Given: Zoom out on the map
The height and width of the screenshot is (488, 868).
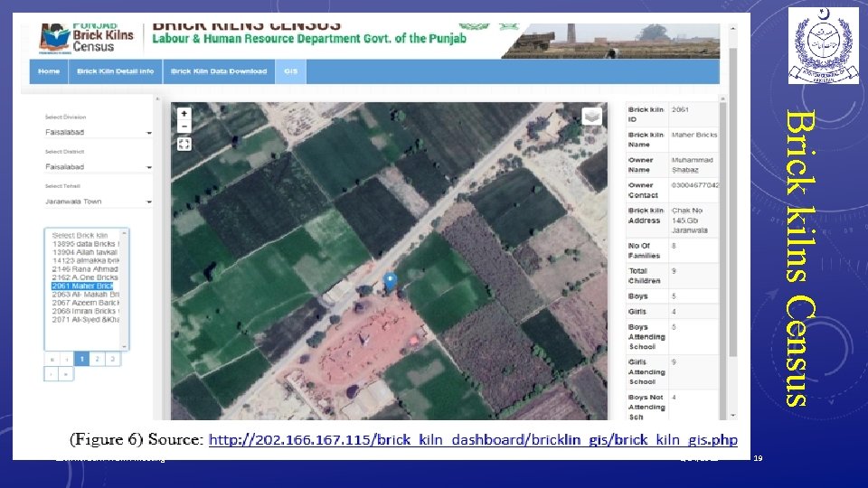Looking at the screenshot, I should [184, 127].
